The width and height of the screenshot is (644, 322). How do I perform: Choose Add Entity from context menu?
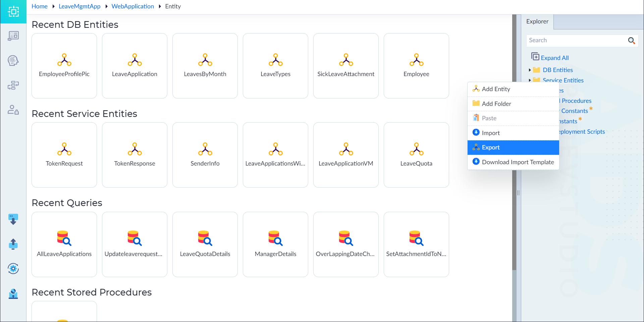click(x=513, y=89)
